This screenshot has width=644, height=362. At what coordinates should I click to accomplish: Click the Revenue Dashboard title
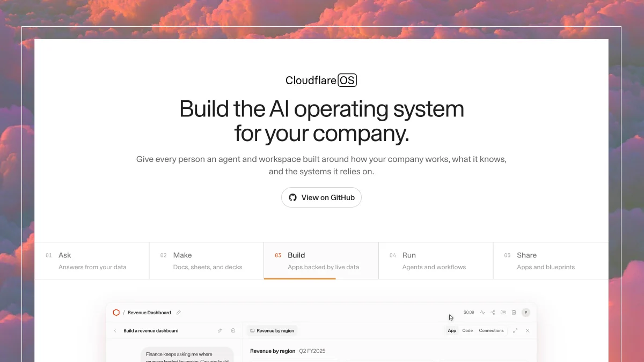click(x=149, y=313)
